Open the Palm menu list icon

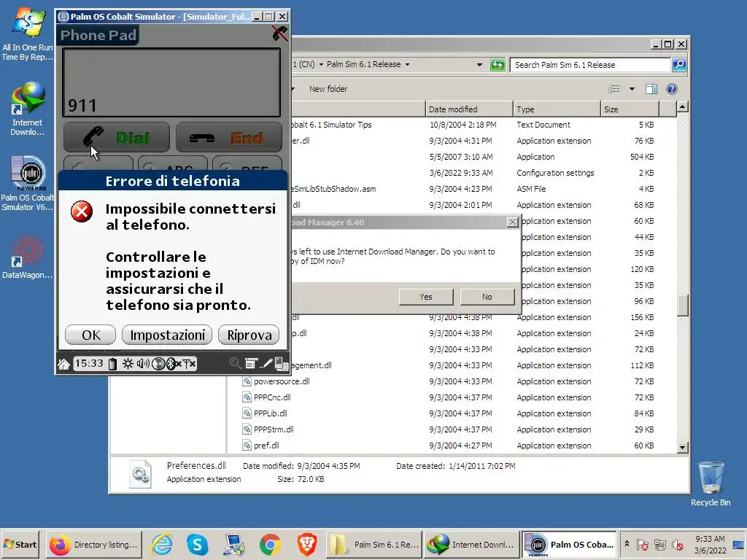[251, 364]
